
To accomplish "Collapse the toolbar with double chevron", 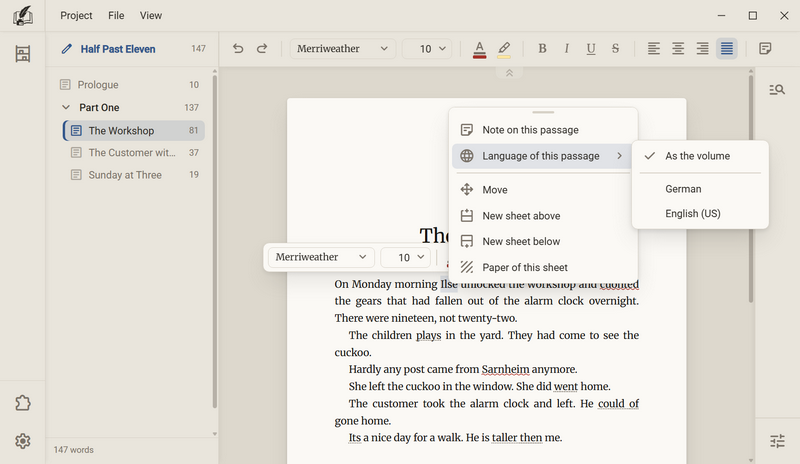I will pyautogui.click(x=509, y=73).
